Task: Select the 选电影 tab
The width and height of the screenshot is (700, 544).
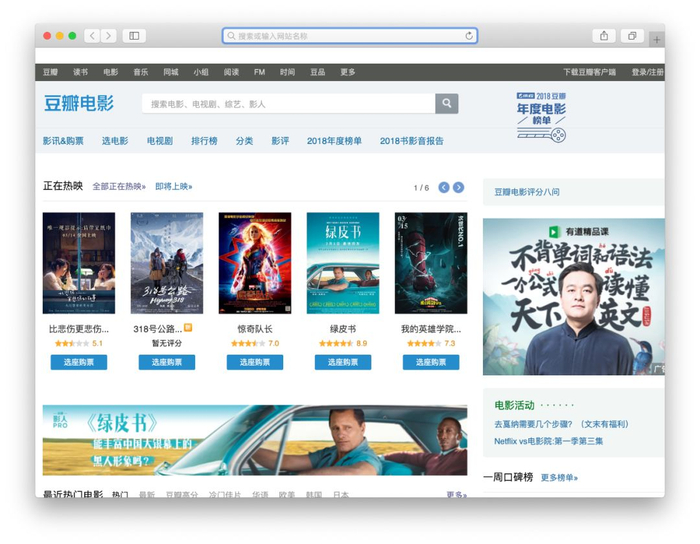Action: tap(115, 141)
